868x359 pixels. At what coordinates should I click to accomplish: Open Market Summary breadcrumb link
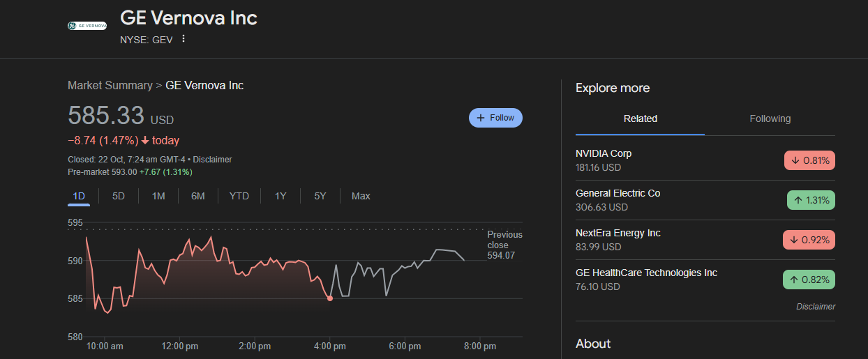pyautogui.click(x=110, y=85)
